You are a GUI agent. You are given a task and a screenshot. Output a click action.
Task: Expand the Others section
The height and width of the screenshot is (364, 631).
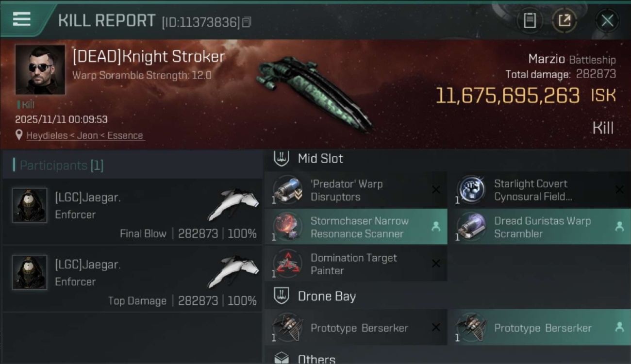click(448, 358)
